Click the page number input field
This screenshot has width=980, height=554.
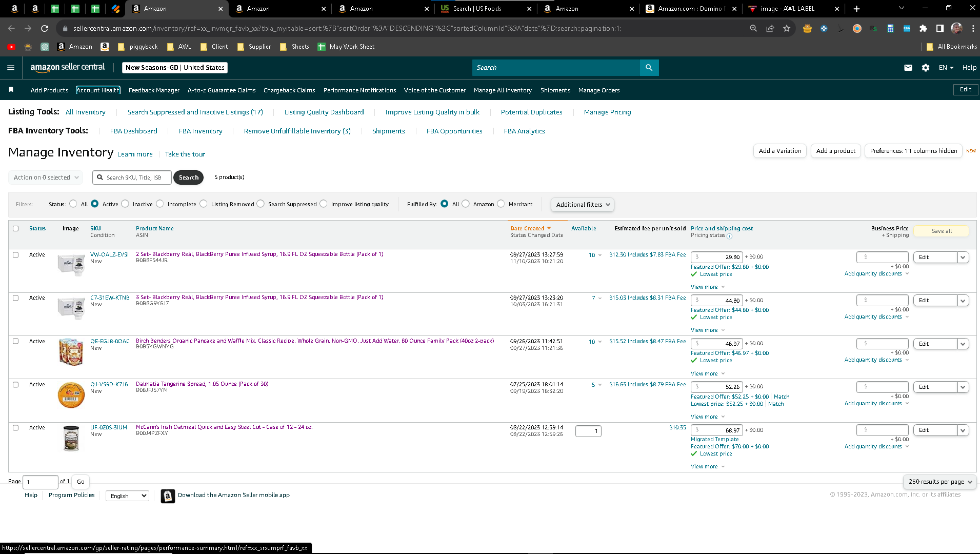point(41,482)
